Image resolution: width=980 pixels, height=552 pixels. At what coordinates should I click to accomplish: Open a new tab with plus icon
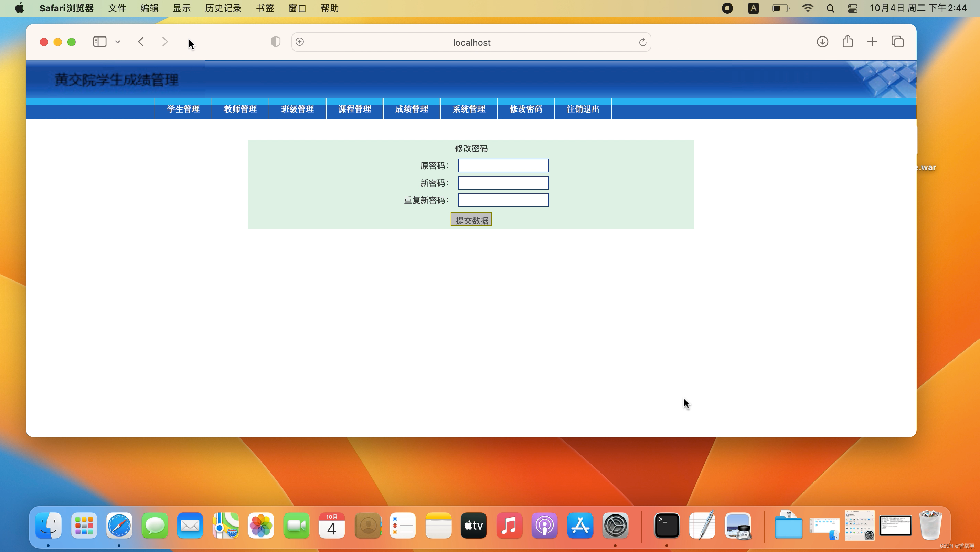click(x=872, y=42)
